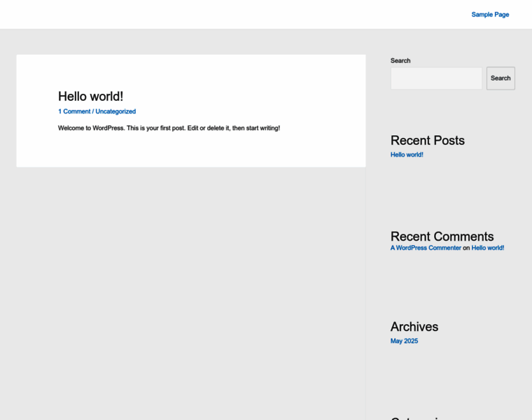The height and width of the screenshot is (420, 532).
Task: Click the Archives heading
Action: tap(414, 327)
